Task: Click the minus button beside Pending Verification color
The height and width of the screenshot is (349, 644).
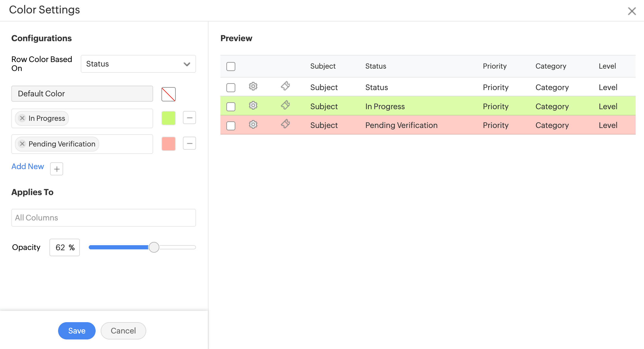Action: click(x=189, y=143)
